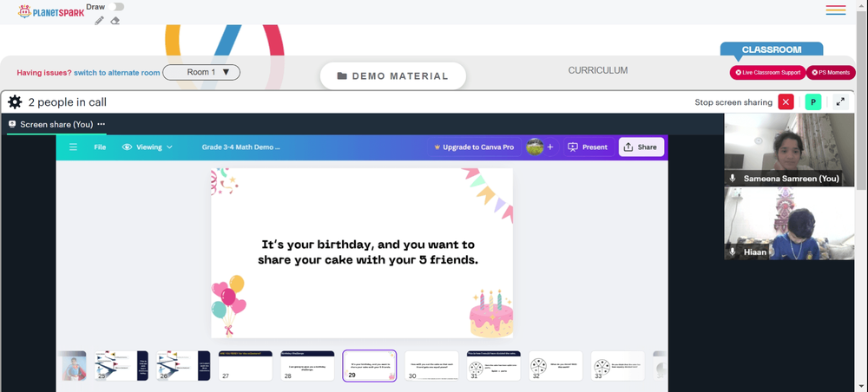
Task: Click the Canva Present button
Action: tap(588, 147)
